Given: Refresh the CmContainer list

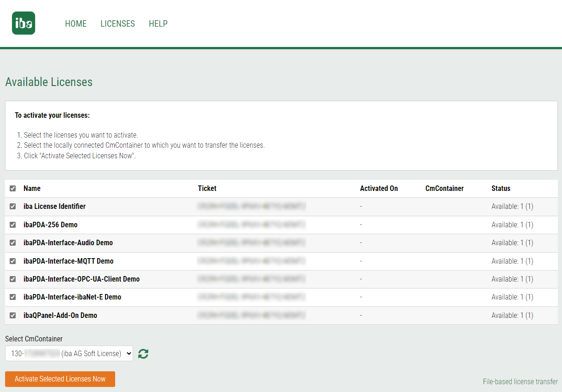Looking at the screenshot, I should point(143,354).
